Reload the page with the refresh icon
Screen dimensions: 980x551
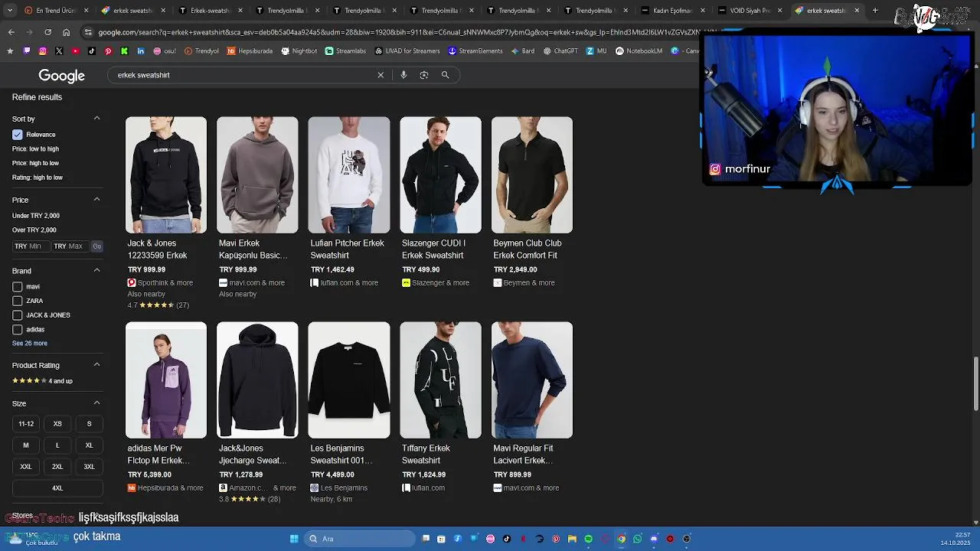pyautogui.click(x=47, y=32)
